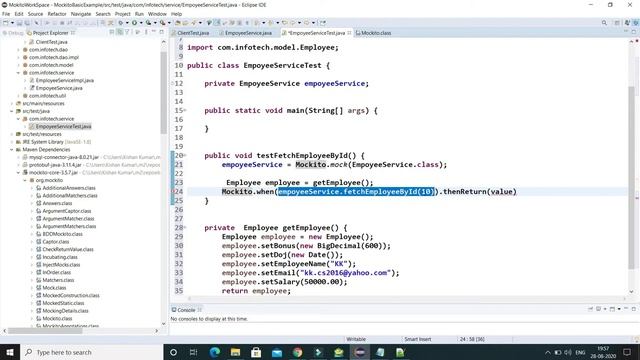Collapse the org.mockito package node

(x=25, y=180)
